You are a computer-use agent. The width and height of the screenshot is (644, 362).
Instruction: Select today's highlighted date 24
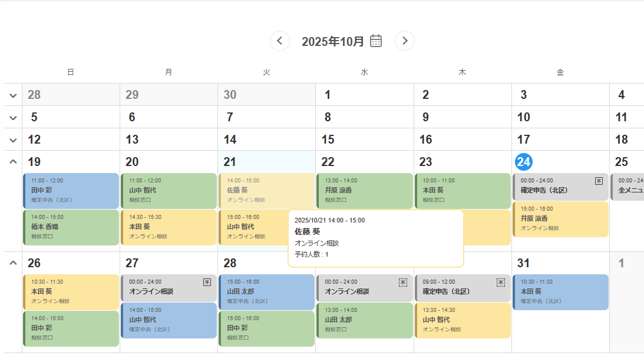[x=523, y=162]
